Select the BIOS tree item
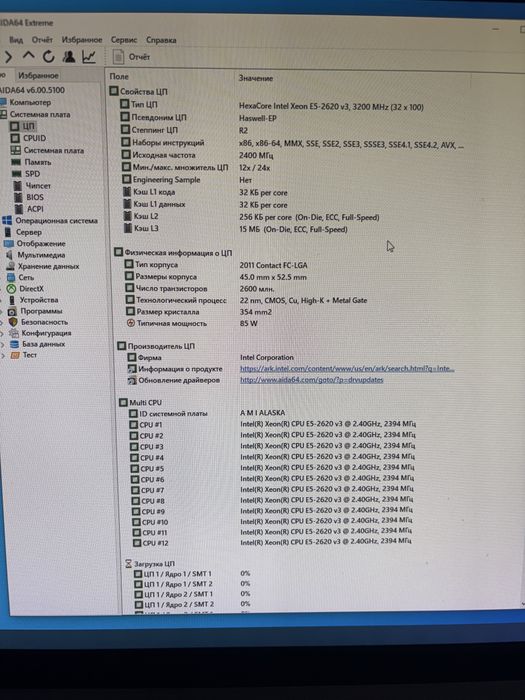 click(x=29, y=197)
